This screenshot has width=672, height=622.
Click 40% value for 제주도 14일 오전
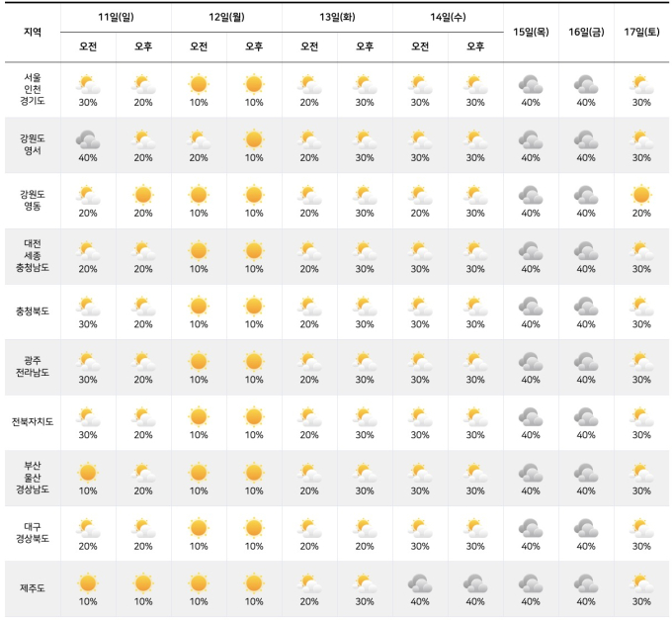[420, 602]
